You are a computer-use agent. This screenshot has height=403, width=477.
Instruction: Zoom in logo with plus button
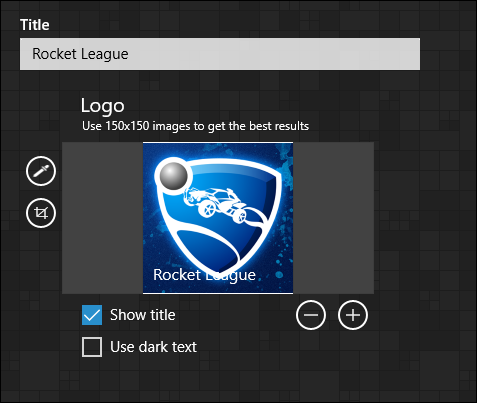click(353, 315)
